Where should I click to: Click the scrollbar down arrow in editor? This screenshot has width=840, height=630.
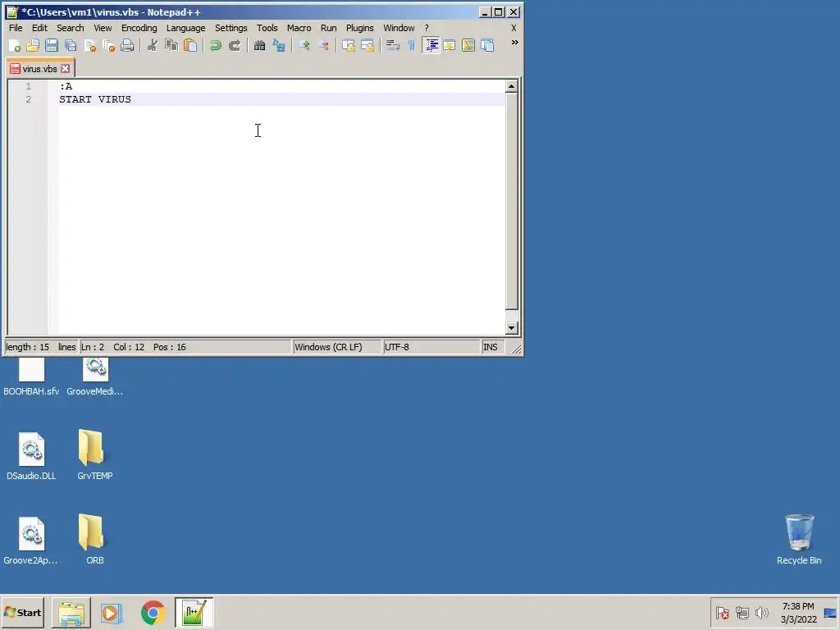[512, 328]
